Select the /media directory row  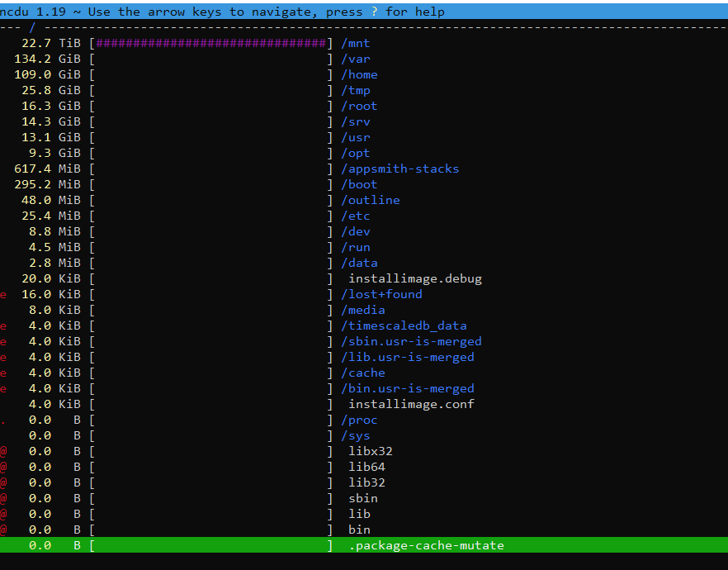(x=364, y=310)
